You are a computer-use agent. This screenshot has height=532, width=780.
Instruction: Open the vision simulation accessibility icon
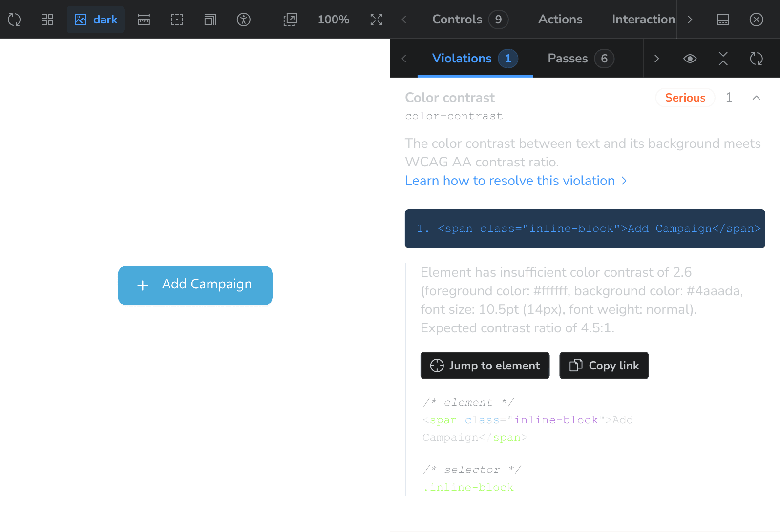244,20
